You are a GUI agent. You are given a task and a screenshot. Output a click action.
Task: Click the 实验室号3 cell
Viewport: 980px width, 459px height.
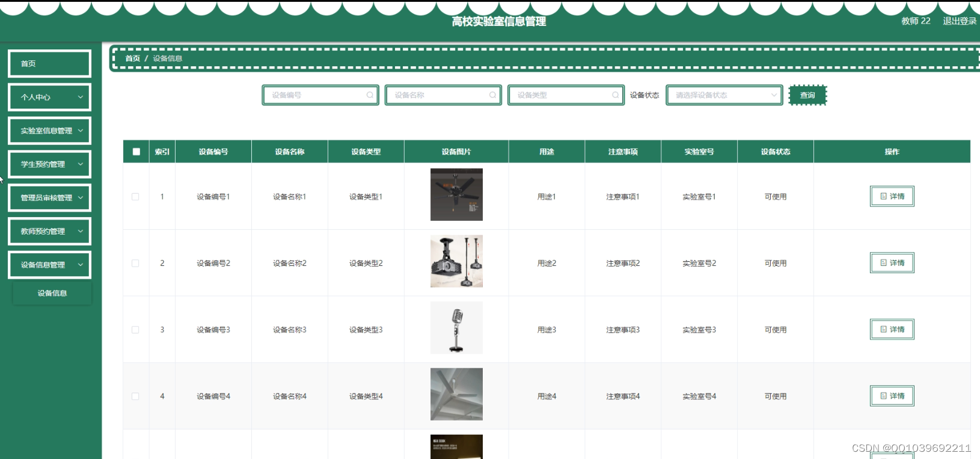pyautogui.click(x=699, y=330)
